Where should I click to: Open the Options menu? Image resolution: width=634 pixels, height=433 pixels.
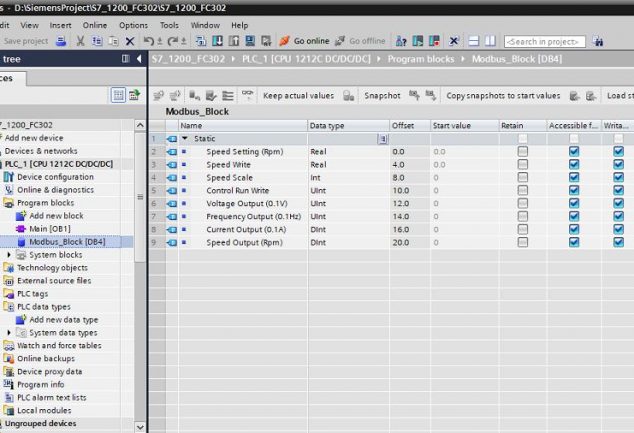tap(133, 25)
